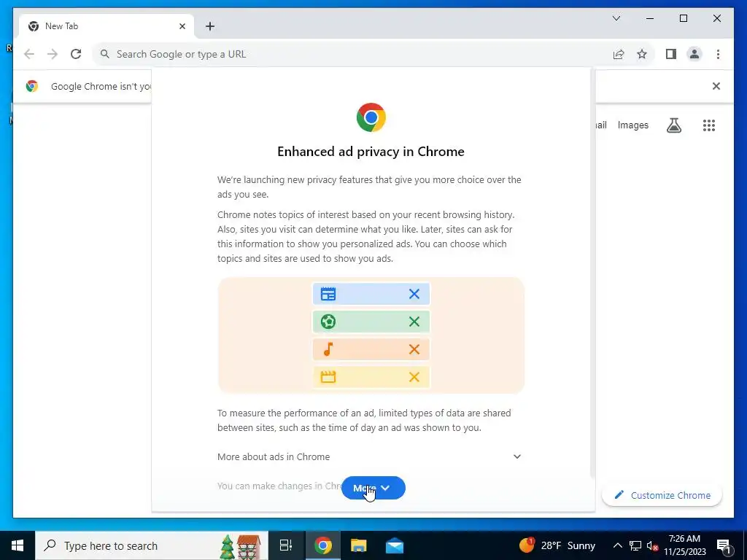
Task: Click the Type here to search box
Action: tap(152, 545)
